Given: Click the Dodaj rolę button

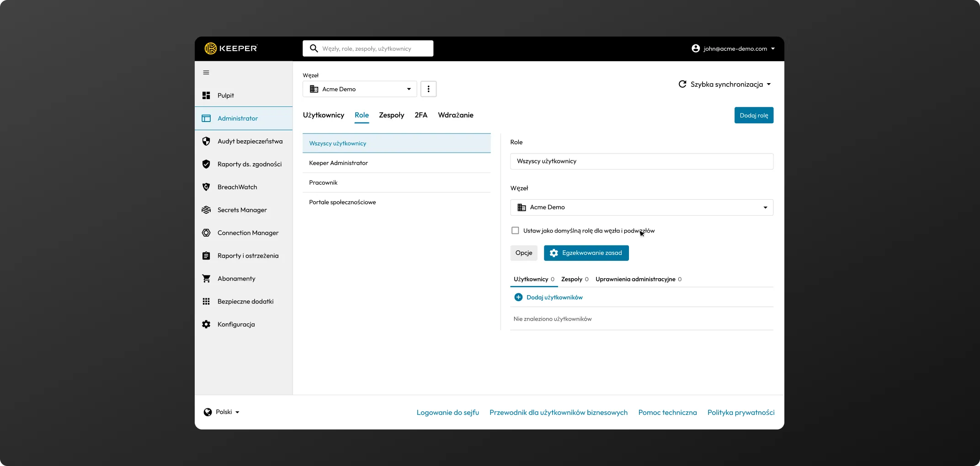Looking at the screenshot, I should coord(754,115).
